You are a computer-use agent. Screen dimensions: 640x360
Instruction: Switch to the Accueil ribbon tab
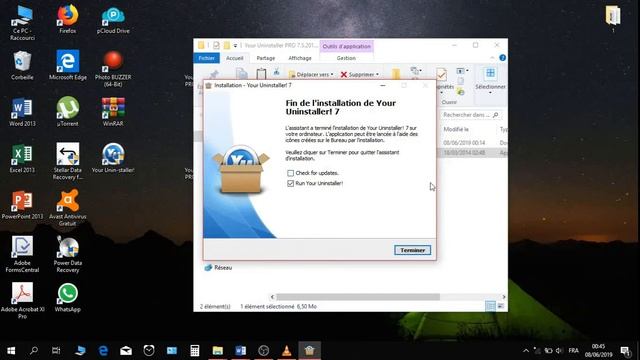(235, 58)
